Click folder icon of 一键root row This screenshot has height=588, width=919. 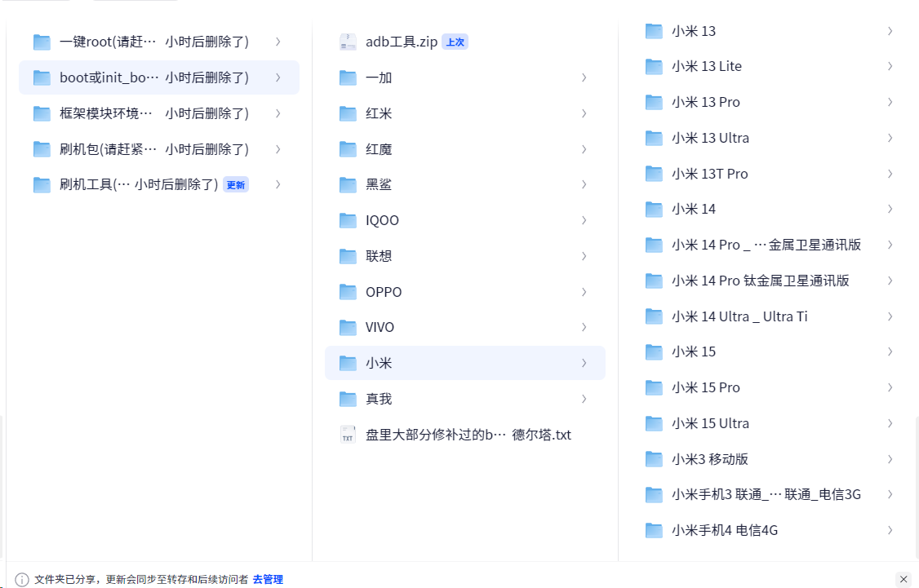(42, 42)
